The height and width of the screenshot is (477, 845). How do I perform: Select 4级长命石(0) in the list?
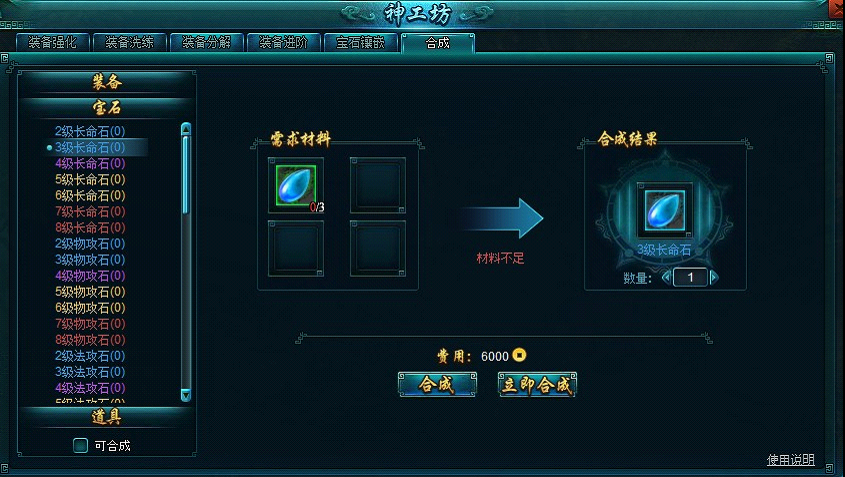click(90, 163)
